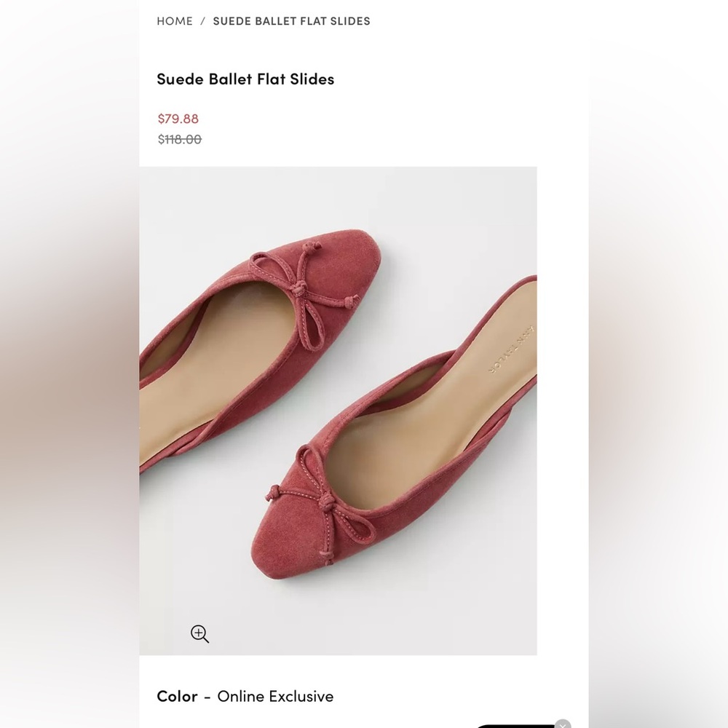
Task: Dismiss the popup with the gray X icon
Action: [x=563, y=724]
